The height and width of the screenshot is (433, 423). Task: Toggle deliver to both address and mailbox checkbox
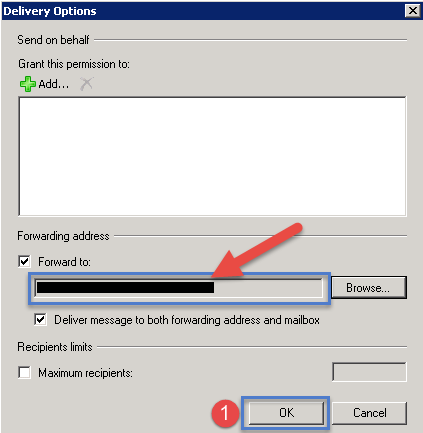pos(40,320)
